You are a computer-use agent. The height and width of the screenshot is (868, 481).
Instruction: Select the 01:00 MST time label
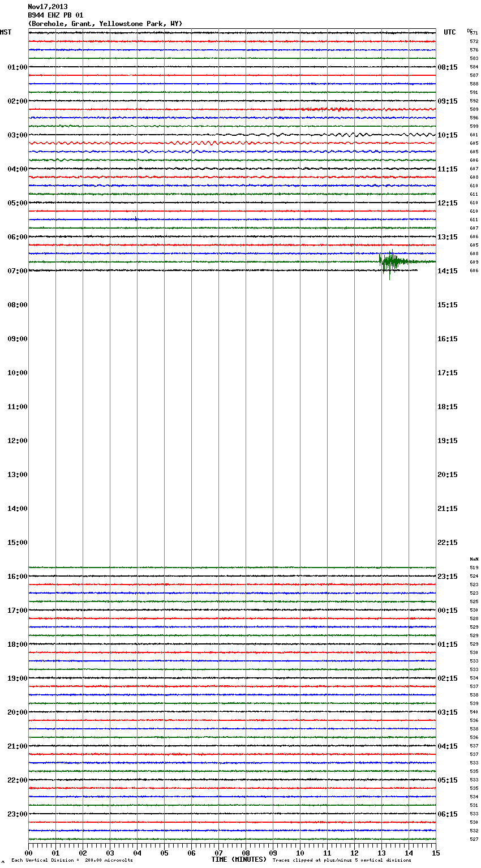tap(18, 67)
